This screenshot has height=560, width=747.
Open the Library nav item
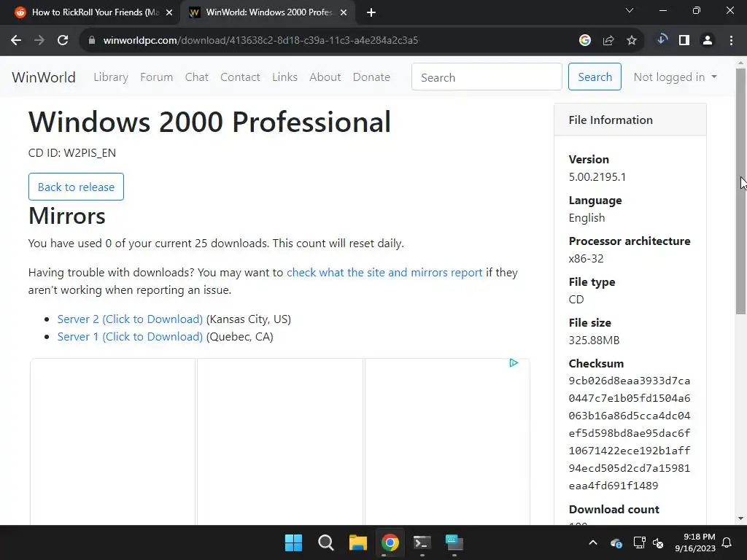111,77
